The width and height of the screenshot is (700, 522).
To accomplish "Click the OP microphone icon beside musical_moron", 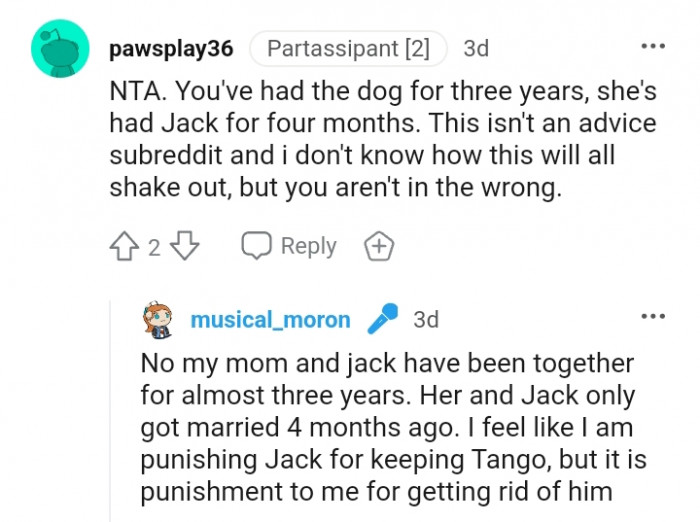I will coord(382,319).
